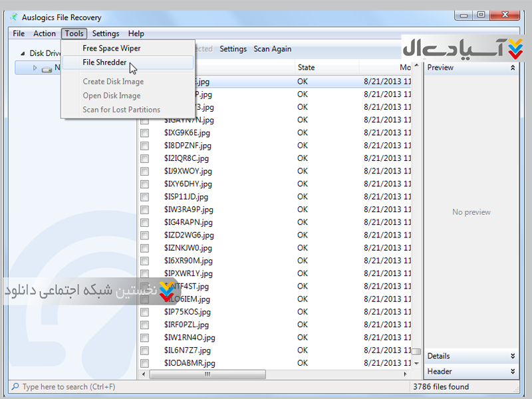Click the vertical scrollbar's down arrow
532x399 pixels.
[x=417, y=364]
